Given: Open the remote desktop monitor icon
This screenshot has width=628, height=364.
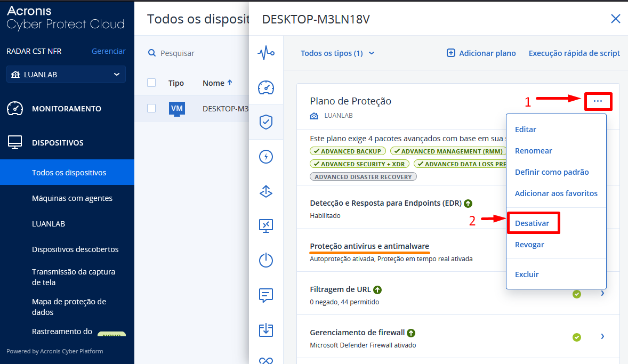Looking at the screenshot, I should point(265,225).
